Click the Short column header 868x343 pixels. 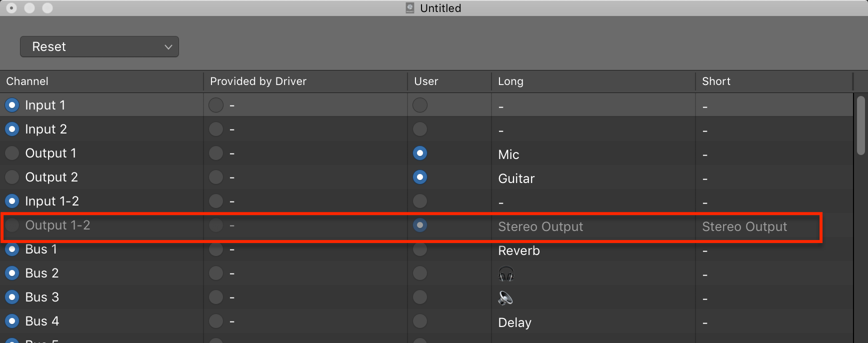click(716, 81)
